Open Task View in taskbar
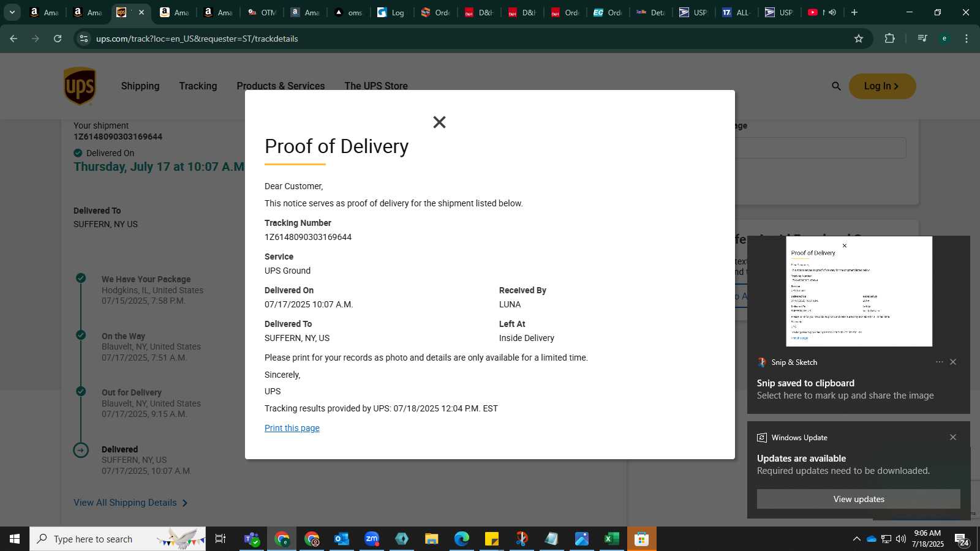Viewport: 980px width, 551px height. [221, 539]
